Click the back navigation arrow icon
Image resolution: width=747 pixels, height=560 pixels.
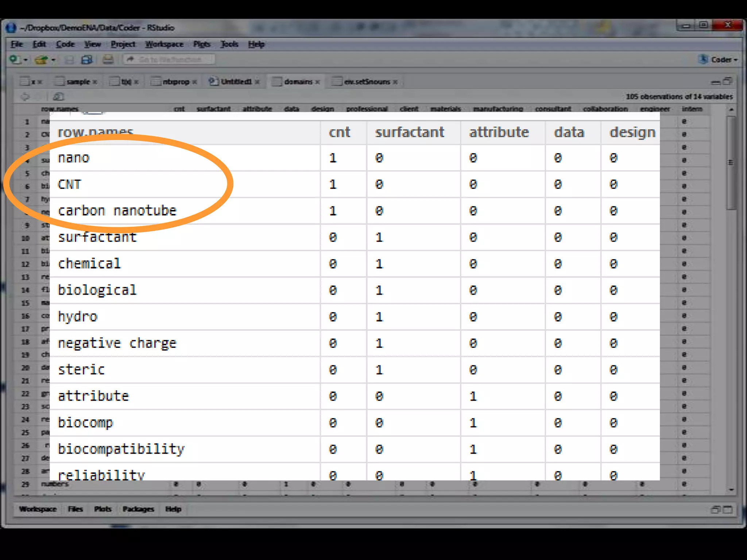pos(25,97)
